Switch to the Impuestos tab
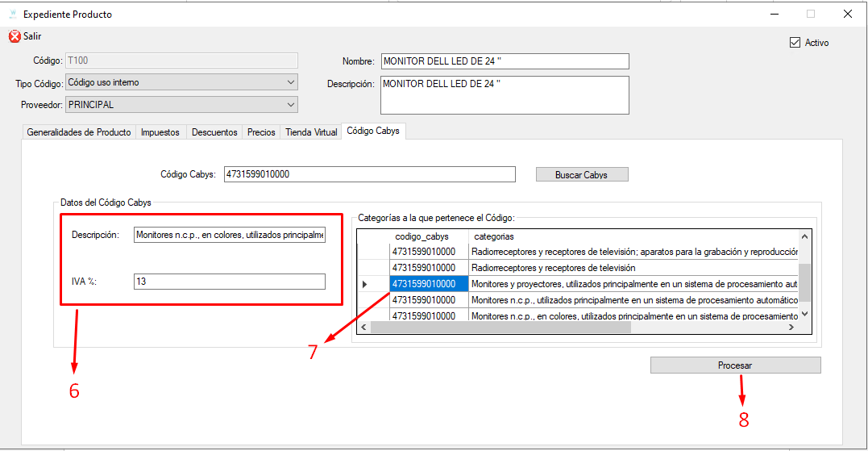 pyautogui.click(x=160, y=132)
